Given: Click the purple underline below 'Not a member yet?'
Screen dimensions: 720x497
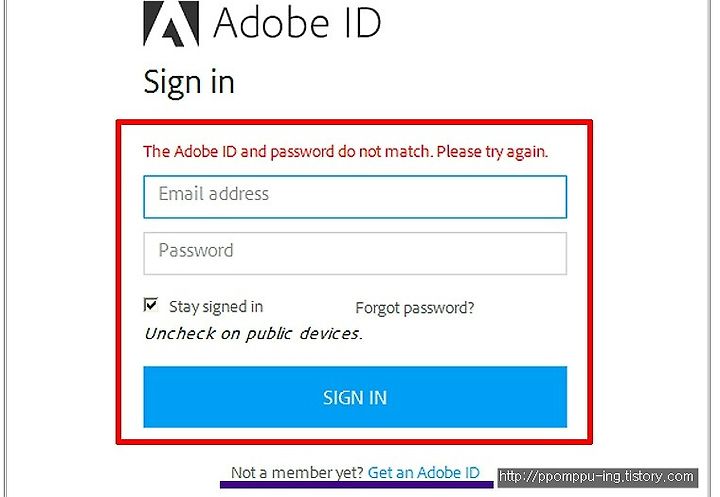Looking at the screenshot, I should [x=357, y=484].
